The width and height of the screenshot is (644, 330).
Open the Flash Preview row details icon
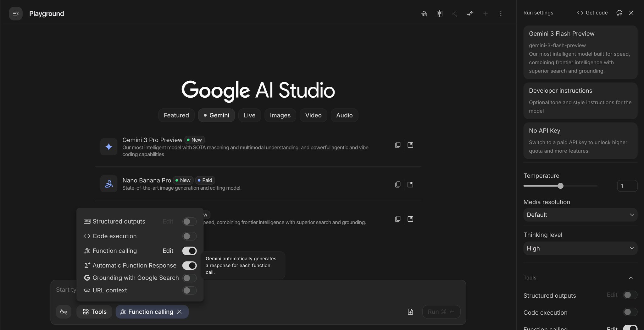[x=410, y=219]
